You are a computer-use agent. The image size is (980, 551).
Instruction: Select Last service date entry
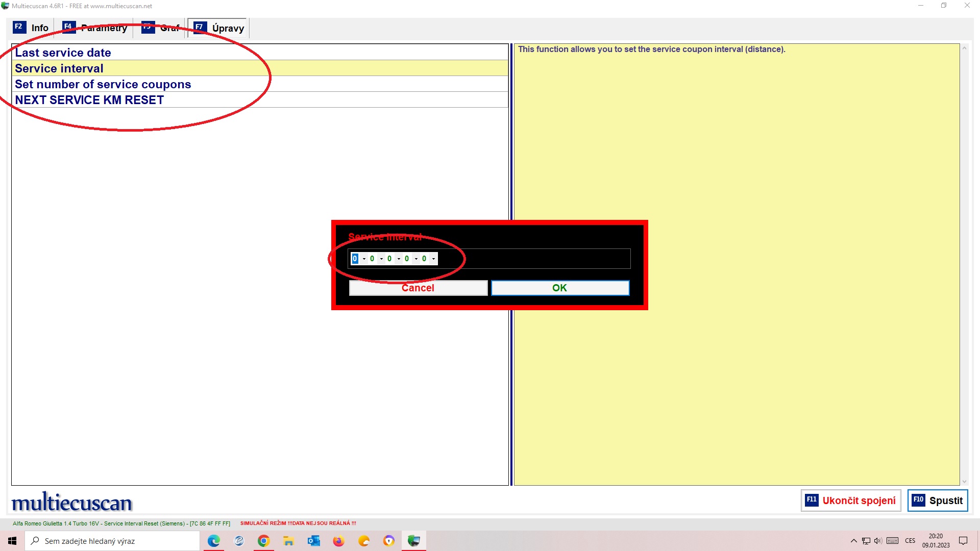click(x=63, y=53)
